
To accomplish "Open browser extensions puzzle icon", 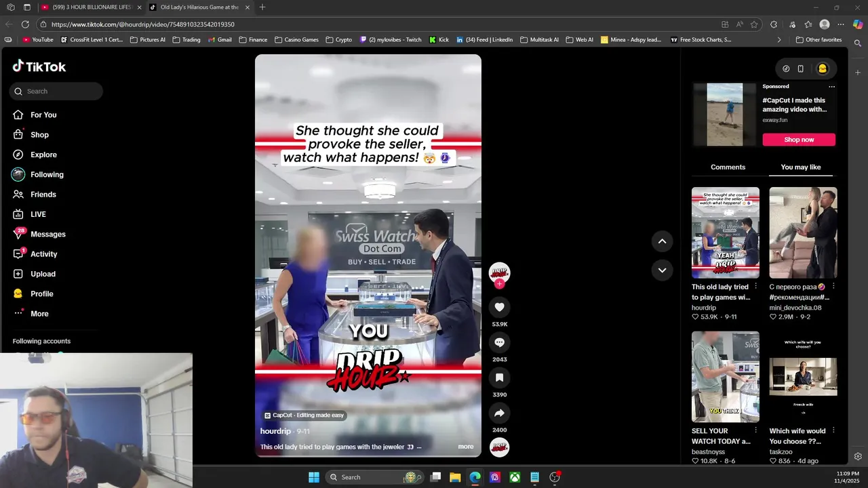I will point(774,24).
